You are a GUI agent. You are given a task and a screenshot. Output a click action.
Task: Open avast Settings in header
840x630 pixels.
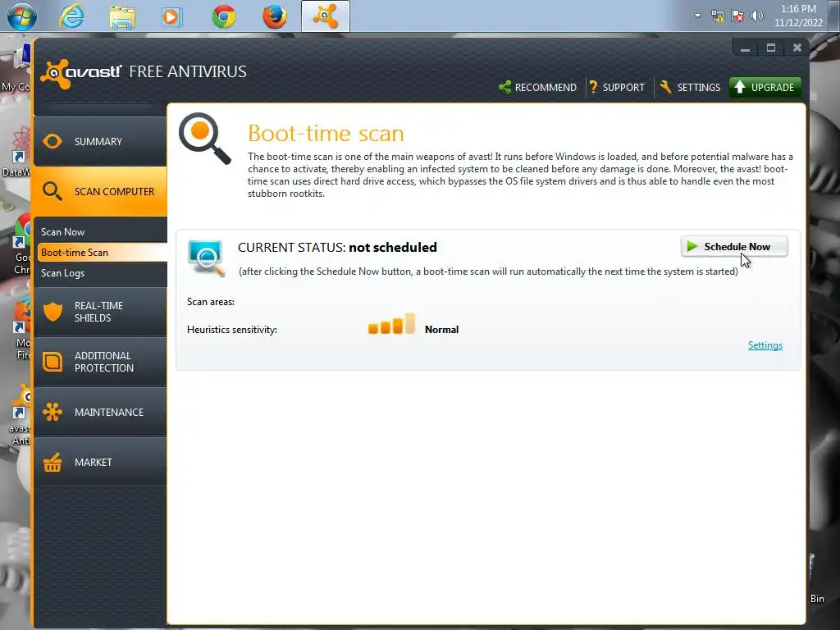(690, 87)
